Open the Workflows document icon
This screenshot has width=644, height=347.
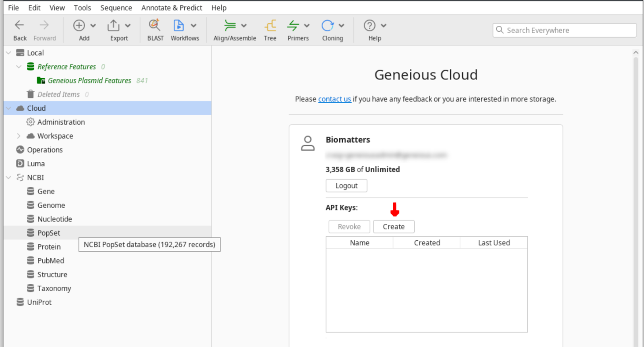click(x=178, y=25)
